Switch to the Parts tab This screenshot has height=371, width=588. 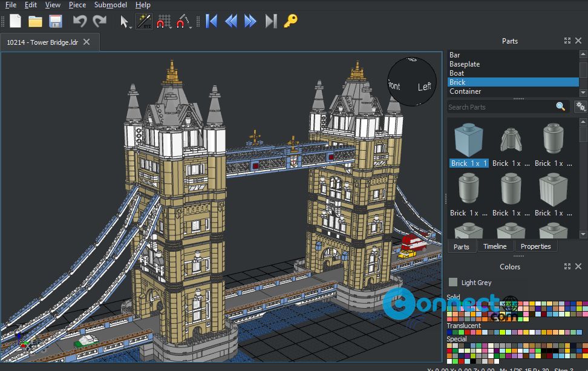point(461,246)
